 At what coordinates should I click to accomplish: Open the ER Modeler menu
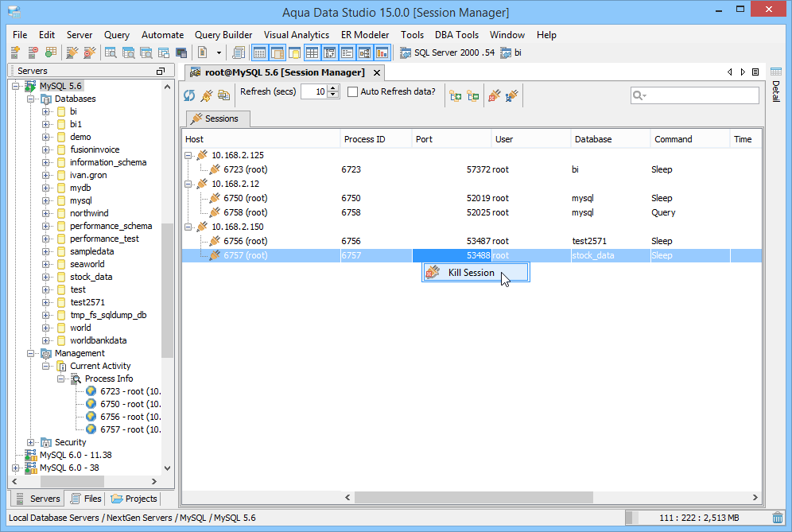point(365,35)
